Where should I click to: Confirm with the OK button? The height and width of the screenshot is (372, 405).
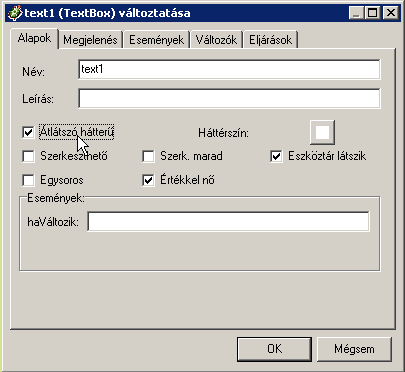pos(274,349)
